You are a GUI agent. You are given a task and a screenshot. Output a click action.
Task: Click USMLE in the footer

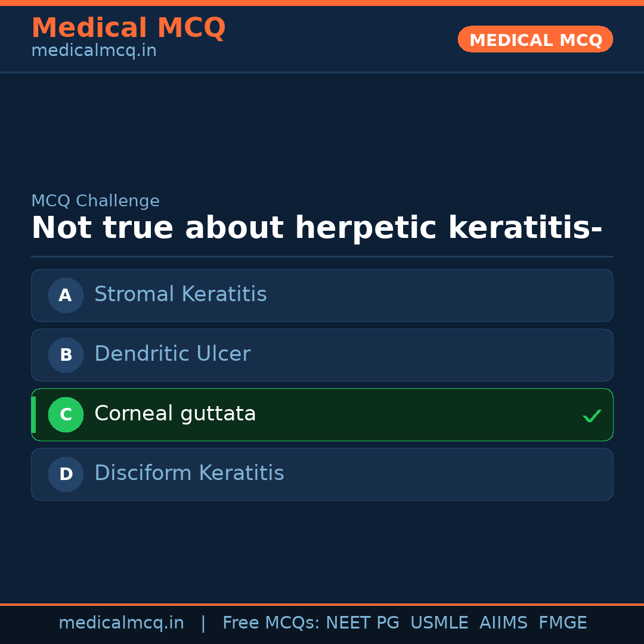point(439,623)
